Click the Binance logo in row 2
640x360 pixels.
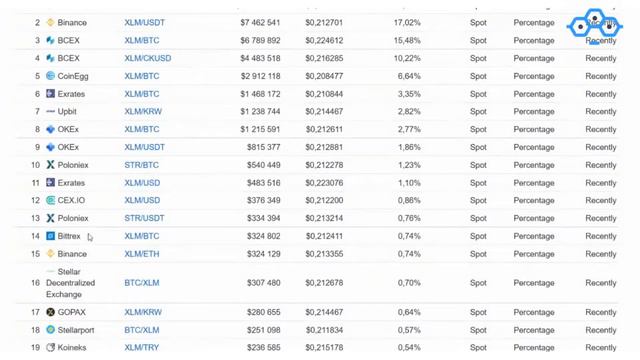(50, 22)
